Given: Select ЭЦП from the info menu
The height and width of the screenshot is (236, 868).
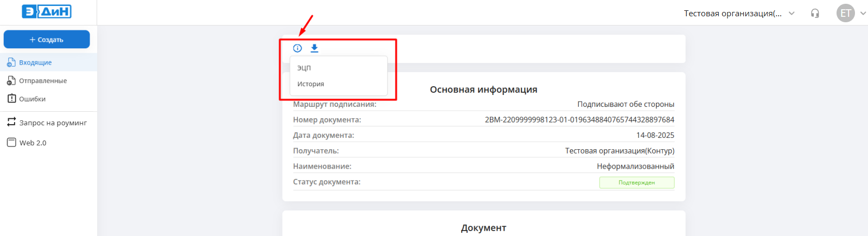Looking at the screenshot, I should click(304, 68).
